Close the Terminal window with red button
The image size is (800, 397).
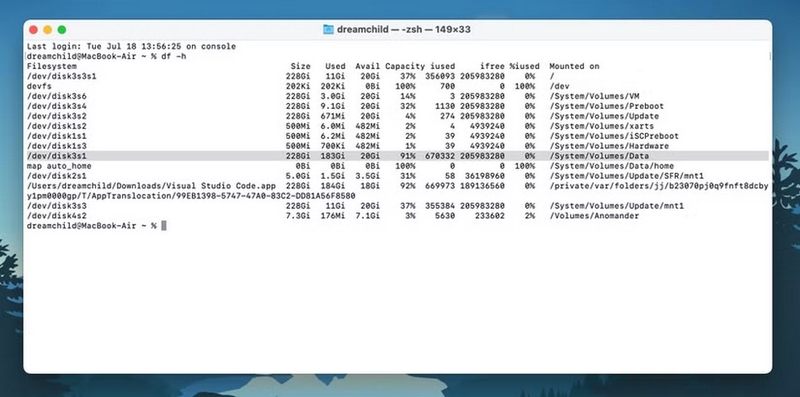click(x=33, y=30)
